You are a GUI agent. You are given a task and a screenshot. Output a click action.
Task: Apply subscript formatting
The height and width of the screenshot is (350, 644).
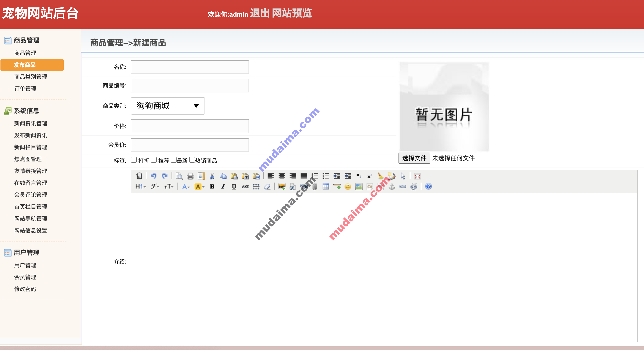tap(359, 176)
